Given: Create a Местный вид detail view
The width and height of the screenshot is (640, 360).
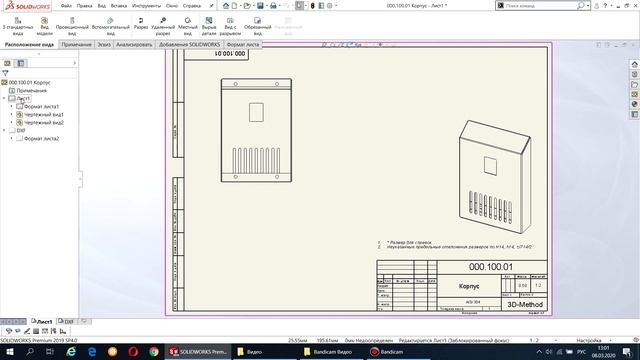Looking at the screenshot, I should tap(188, 26).
